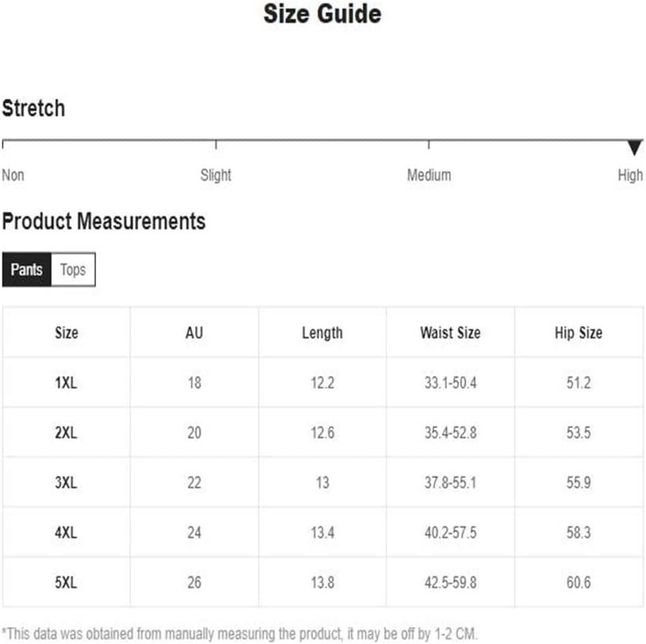Select the 2XL size row
The image size is (646, 644).
323,432
